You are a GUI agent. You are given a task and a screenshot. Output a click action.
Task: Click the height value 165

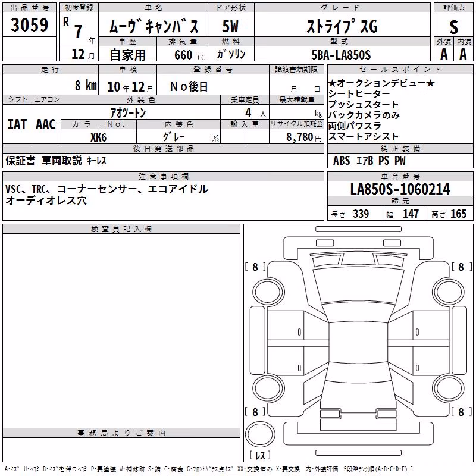458,214
